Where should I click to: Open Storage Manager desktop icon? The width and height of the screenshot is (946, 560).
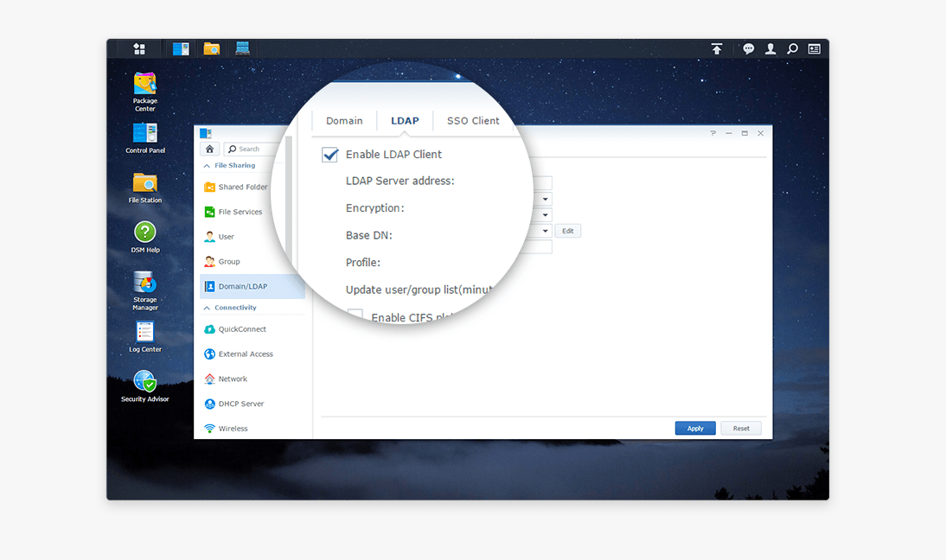pyautogui.click(x=144, y=290)
